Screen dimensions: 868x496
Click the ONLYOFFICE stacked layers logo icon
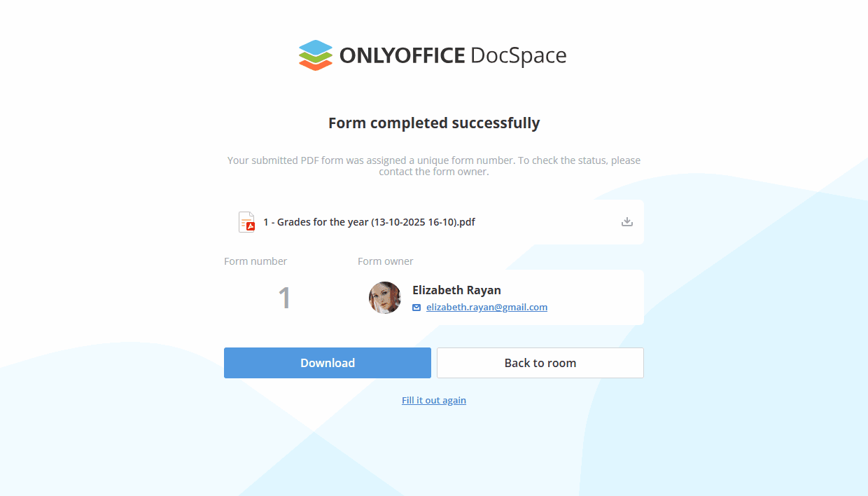316,55
